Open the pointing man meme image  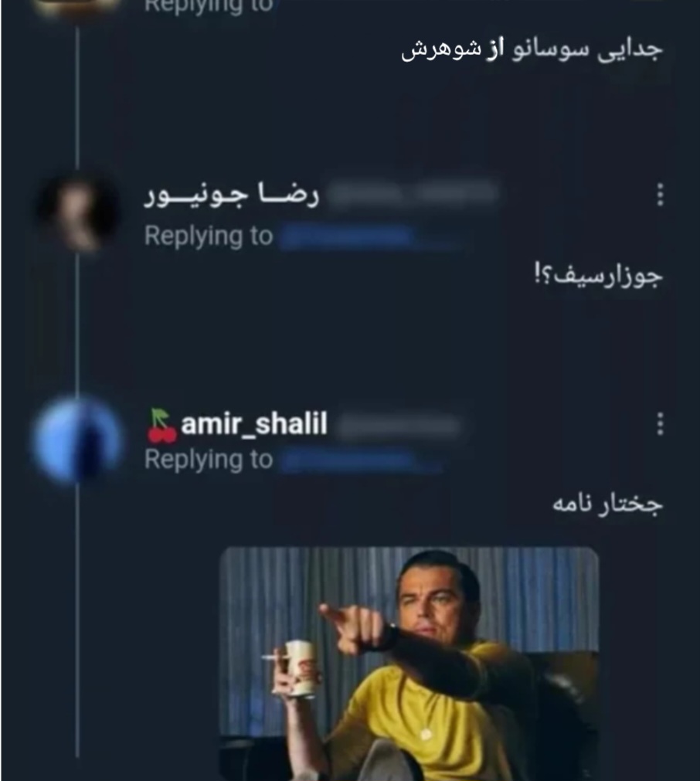tap(409, 664)
